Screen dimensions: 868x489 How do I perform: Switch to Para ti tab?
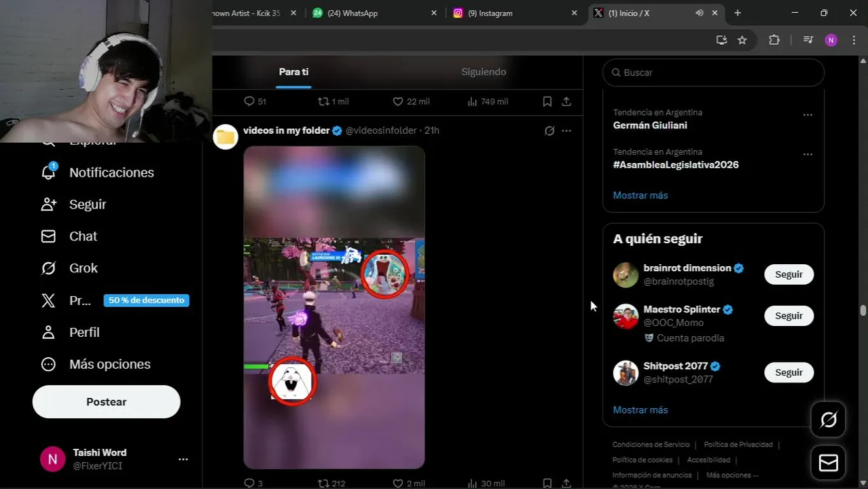[293, 72]
